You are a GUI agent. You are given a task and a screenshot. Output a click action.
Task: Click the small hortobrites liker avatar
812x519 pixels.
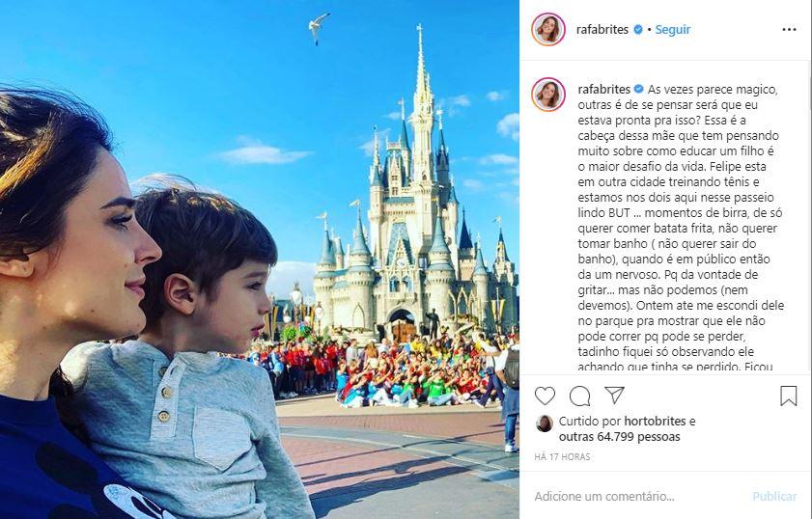pos(545,423)
